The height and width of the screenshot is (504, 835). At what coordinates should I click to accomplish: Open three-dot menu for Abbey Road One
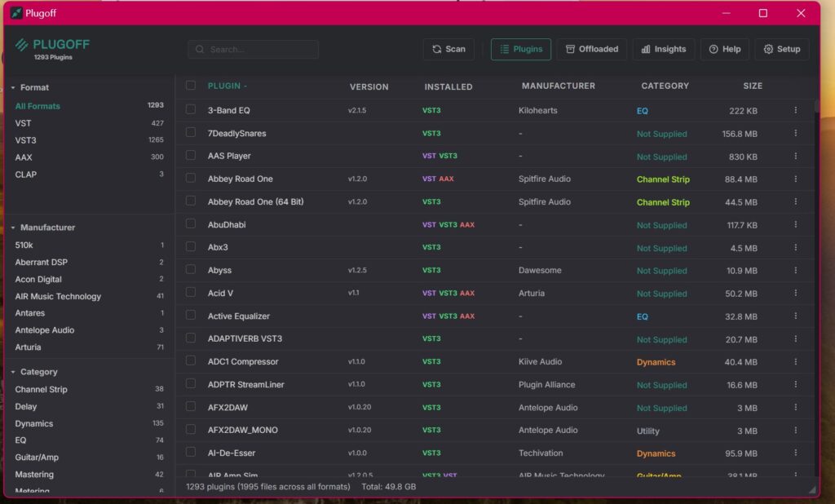pyautogui.click(x=796, y=179)
